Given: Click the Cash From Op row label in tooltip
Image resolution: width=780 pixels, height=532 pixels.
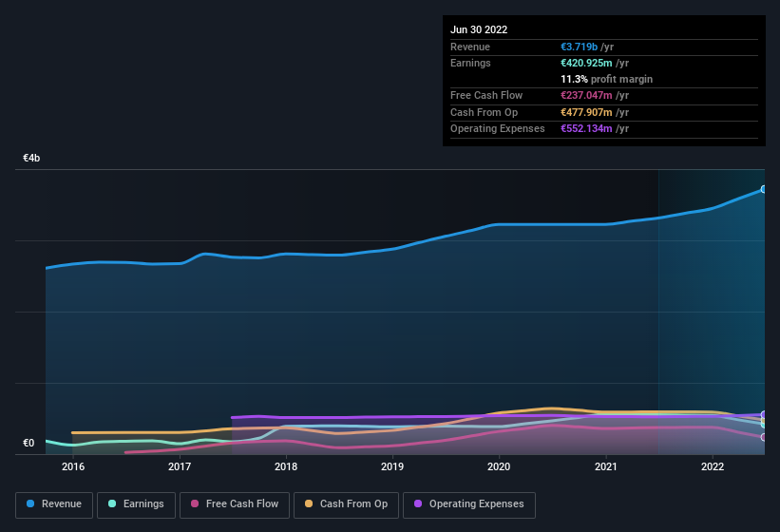Looking at the screenshot, I should coord(484,112).
